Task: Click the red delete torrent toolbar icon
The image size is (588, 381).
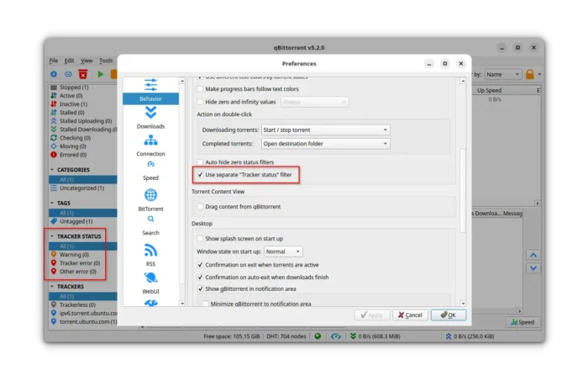Action: [x=83, y=74]
